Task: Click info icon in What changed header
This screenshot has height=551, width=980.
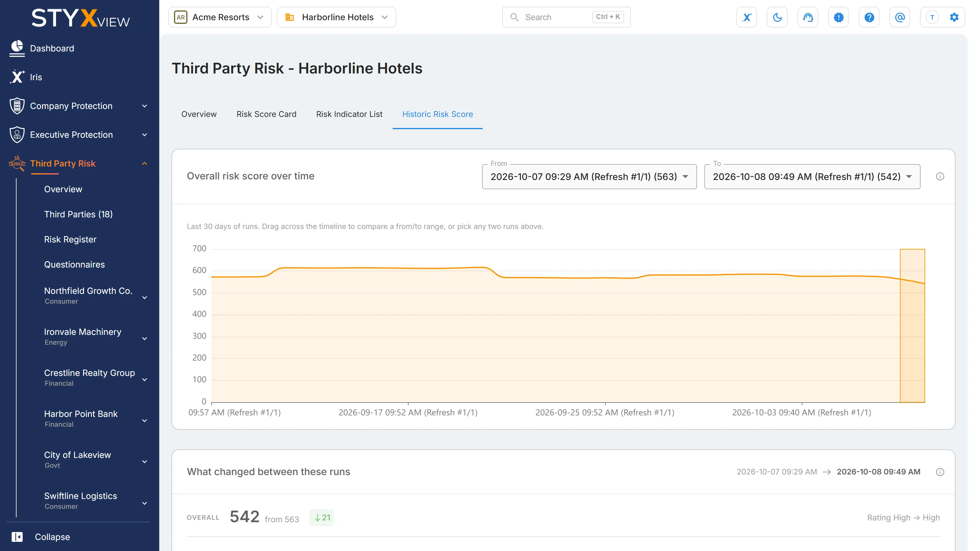Action: pyautogui.click(x=940, y=471)
